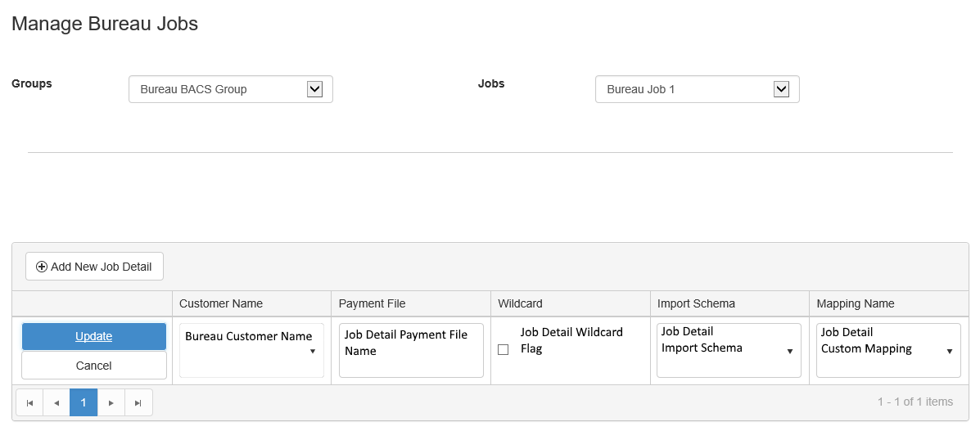Click the Wildcard column header
This screenshot has height=431, width=980.
point(521,303)
